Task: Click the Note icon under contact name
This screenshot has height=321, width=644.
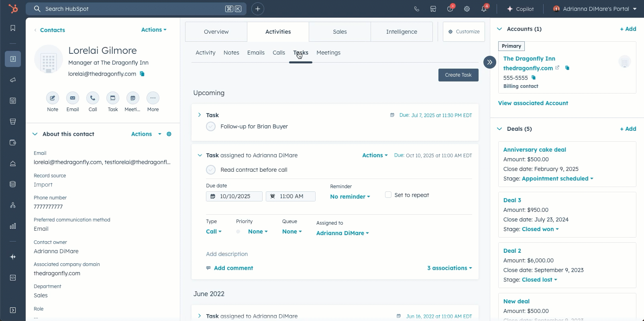Action: pos(53,98)
